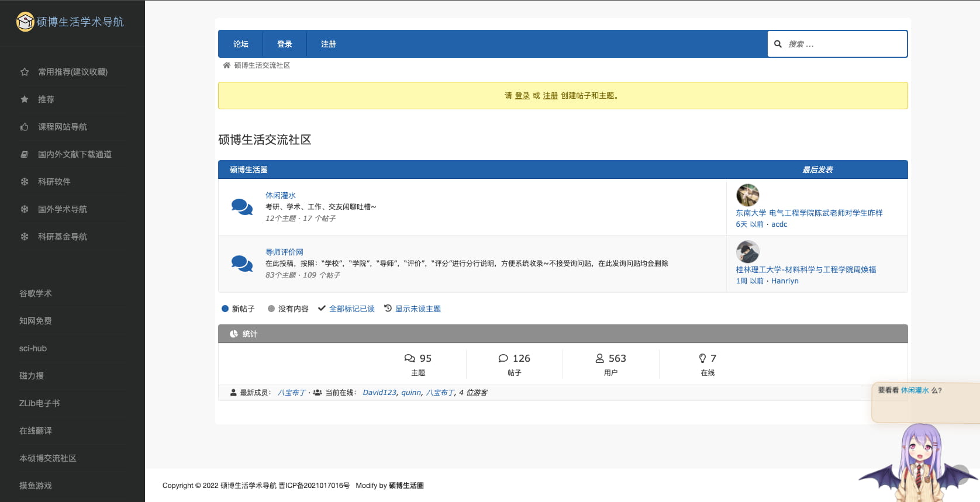Click 注册 link in yellow notice
The width and height of the screenshot is (980, 502).
[x=550, y=96]
